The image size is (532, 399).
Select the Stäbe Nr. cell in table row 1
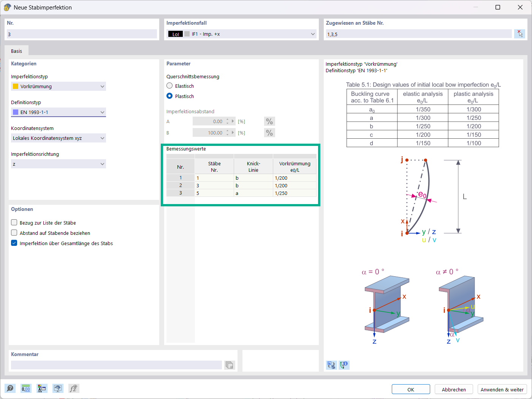pos(214,178)
